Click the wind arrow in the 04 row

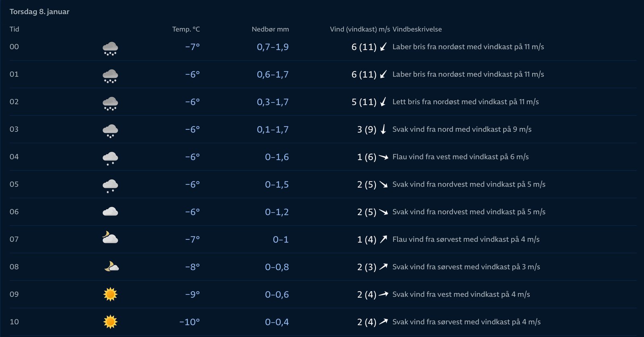[383, 157]
